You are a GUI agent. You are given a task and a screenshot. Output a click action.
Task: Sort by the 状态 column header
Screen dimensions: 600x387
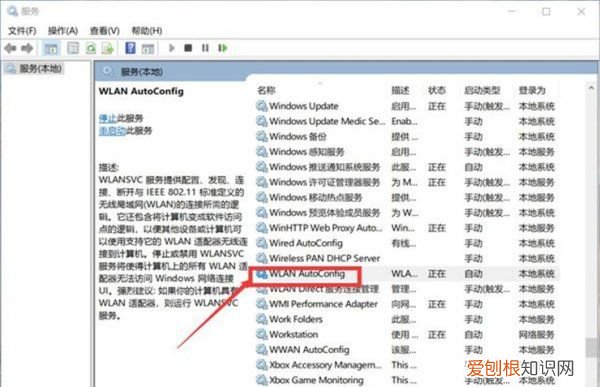437,90
